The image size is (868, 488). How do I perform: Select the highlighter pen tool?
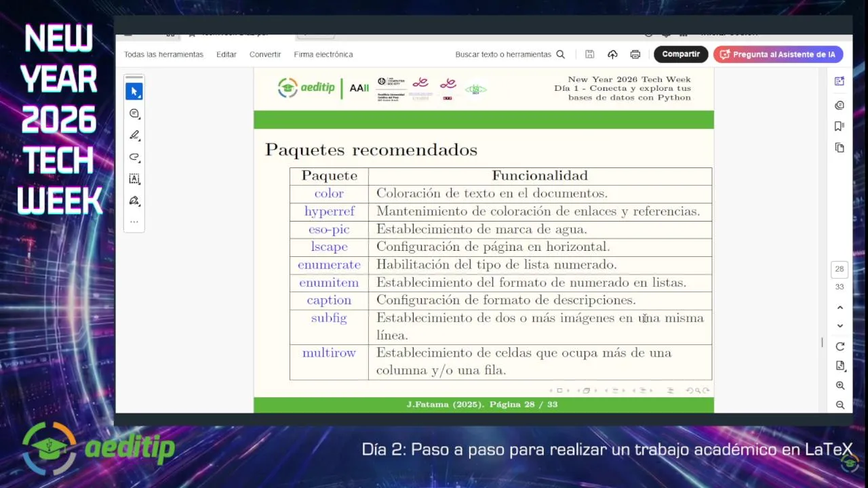point(134,136)
